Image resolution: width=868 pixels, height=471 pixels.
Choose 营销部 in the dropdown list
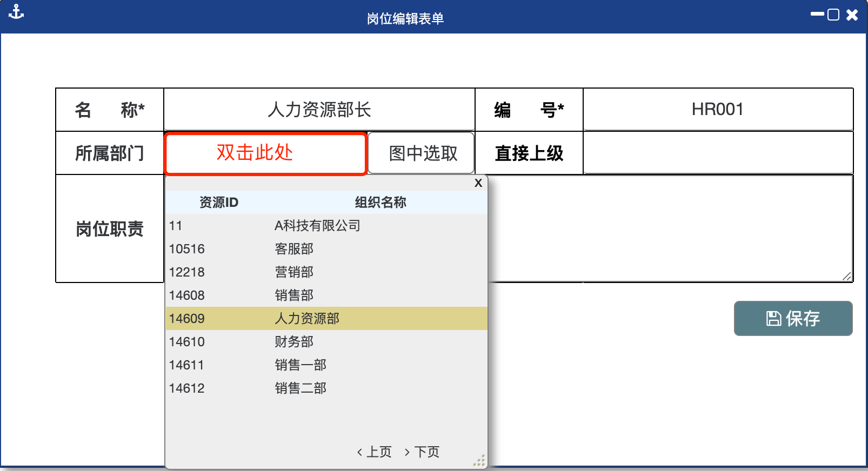pyautogui.click(x=326, y=272)
